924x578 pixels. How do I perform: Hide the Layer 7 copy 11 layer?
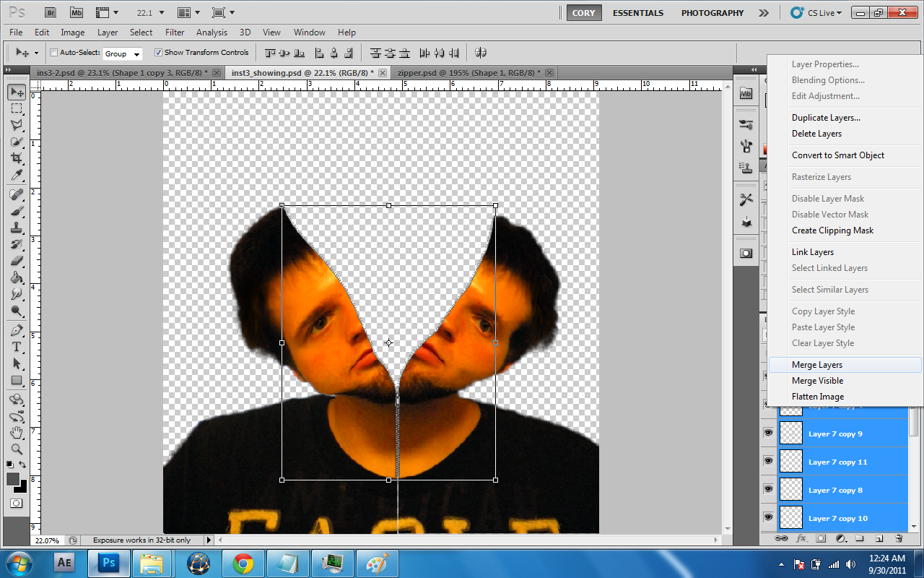768,461
